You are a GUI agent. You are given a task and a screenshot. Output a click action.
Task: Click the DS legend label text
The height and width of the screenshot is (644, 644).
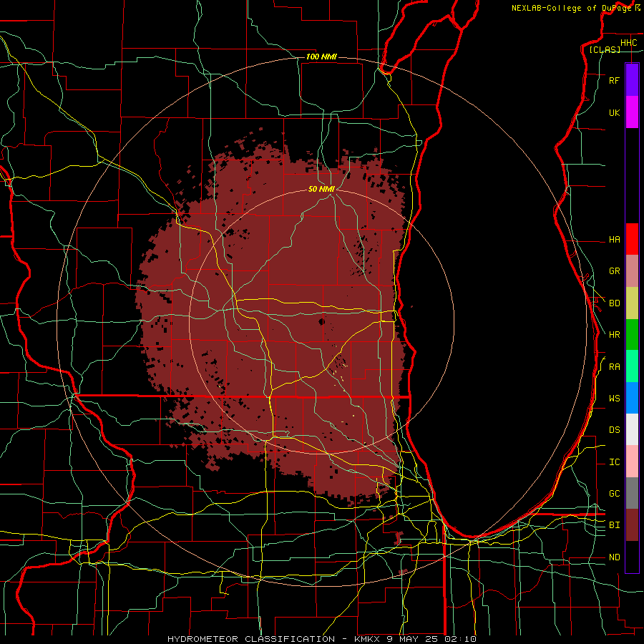[614, 430]
